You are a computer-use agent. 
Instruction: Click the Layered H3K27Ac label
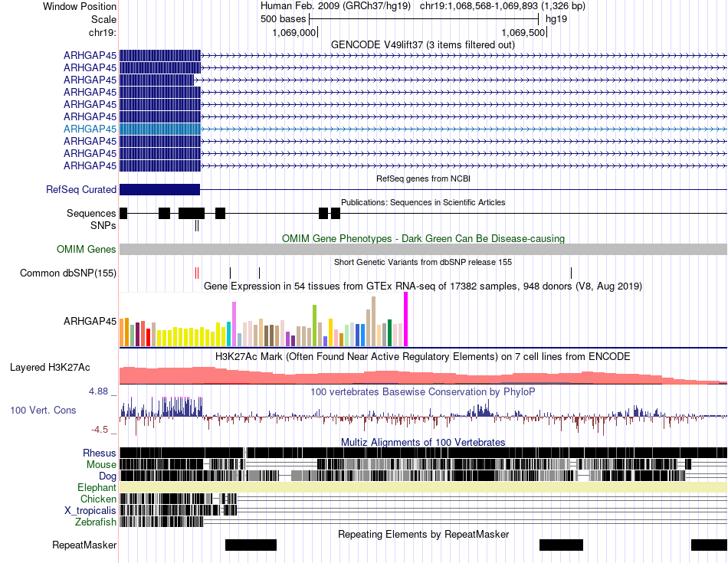[x=50, y=367]
